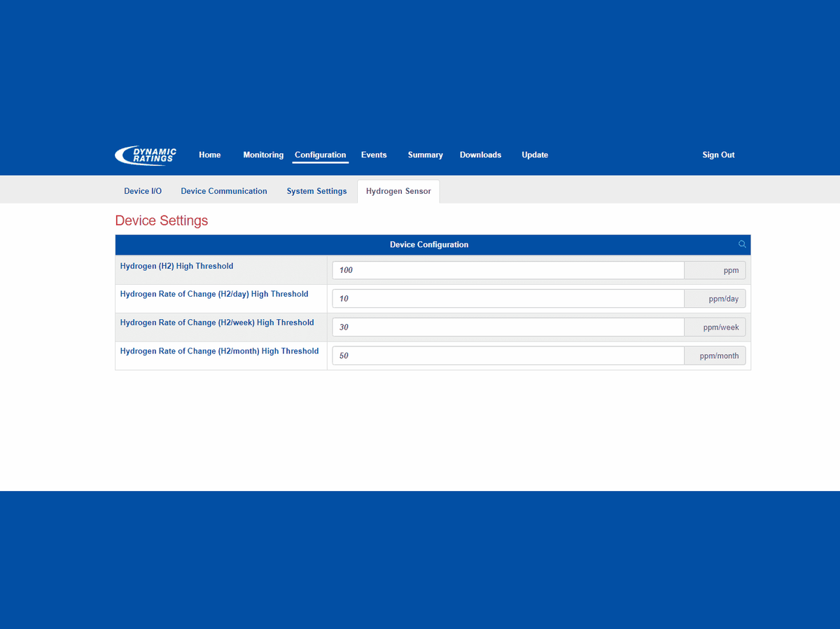Click the "Device Settings" heading

click(162, 220)
